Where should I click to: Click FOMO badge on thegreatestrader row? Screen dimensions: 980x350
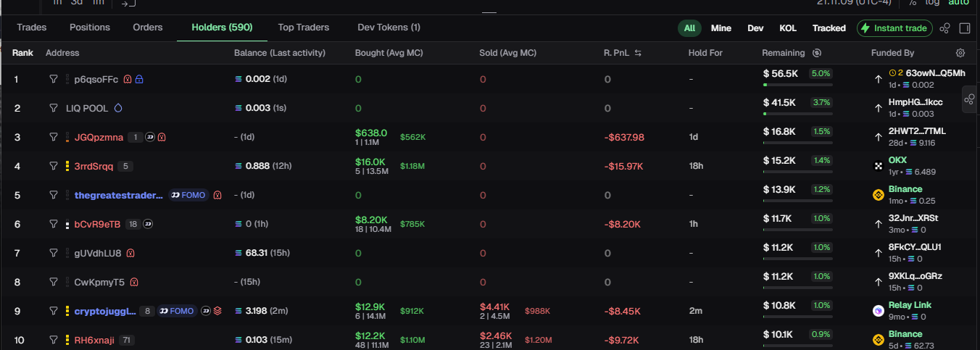point(188,195)
